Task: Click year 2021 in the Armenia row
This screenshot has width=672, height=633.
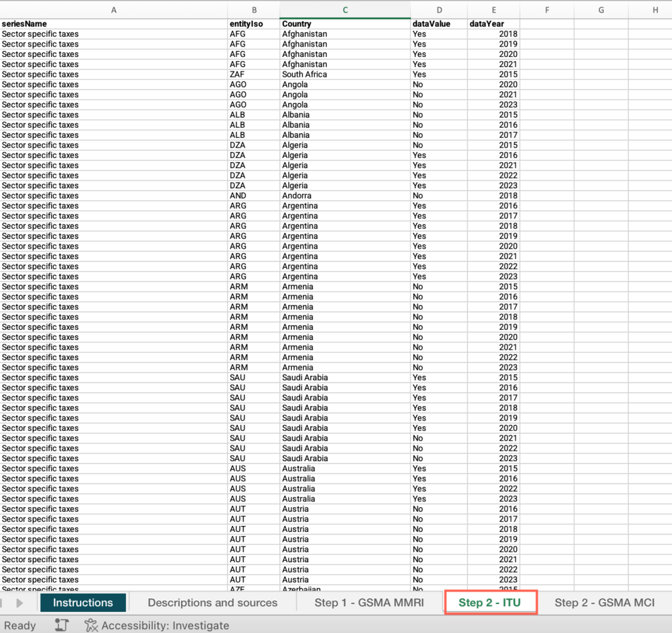Action: [x=493, y=348]
